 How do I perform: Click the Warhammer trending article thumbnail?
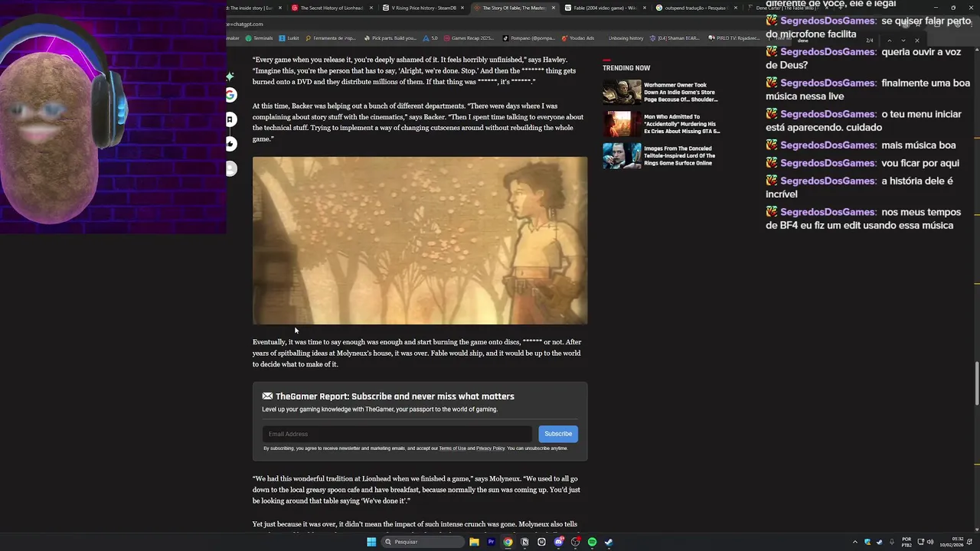point(622,92)
